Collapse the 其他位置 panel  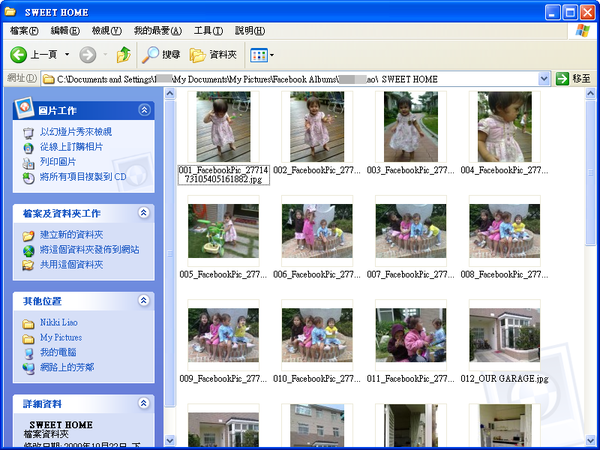click(x=144, y=300)
